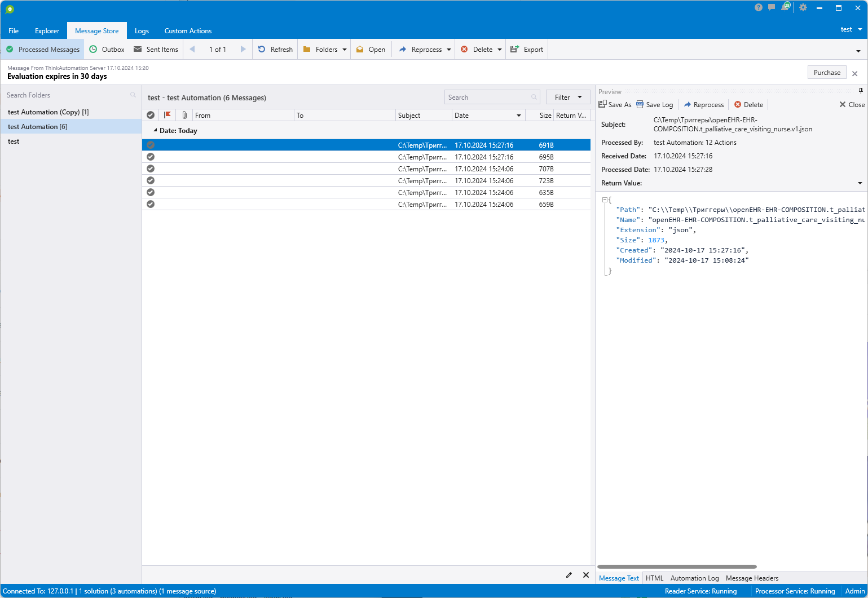Viewport: 868px width, 598px height.
Task: Sort by the attachment paperclip column header
Action: pos(184,115)
